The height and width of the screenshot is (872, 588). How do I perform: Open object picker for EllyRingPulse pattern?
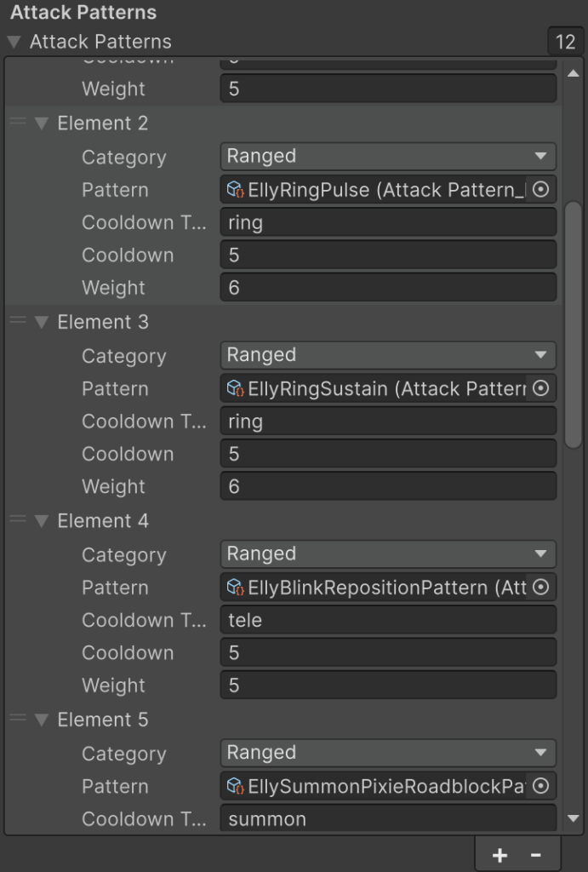tap(541, 190)
